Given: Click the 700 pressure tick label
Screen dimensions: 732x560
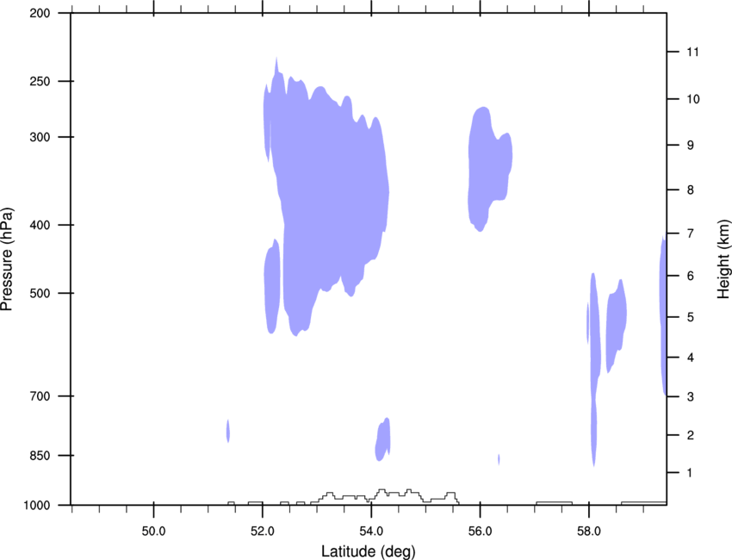Looking at the screenshot, I should 40,396.
